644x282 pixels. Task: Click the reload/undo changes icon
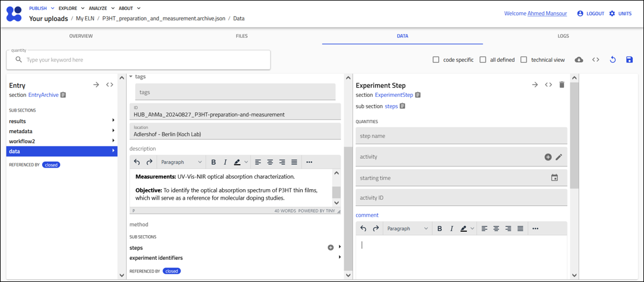[612, 60]
